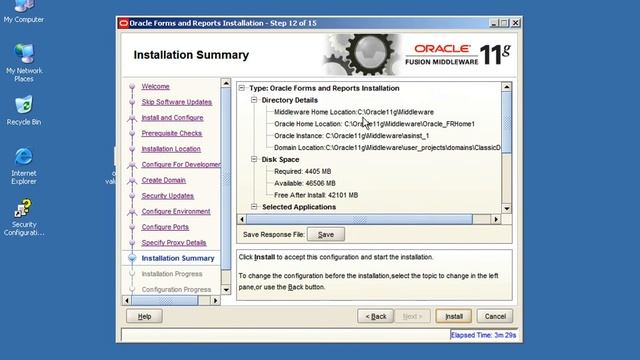Click step list scroll-right arrow

(x=215, y=301)
